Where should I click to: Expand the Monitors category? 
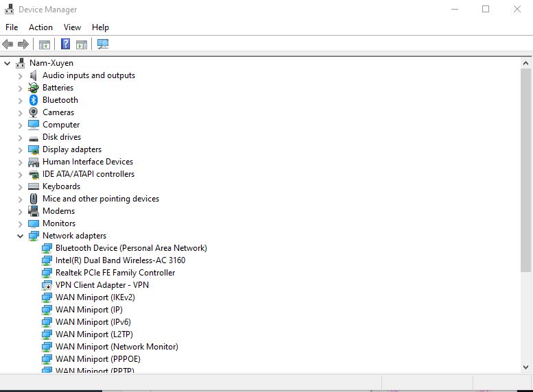(x=20, y=224)
